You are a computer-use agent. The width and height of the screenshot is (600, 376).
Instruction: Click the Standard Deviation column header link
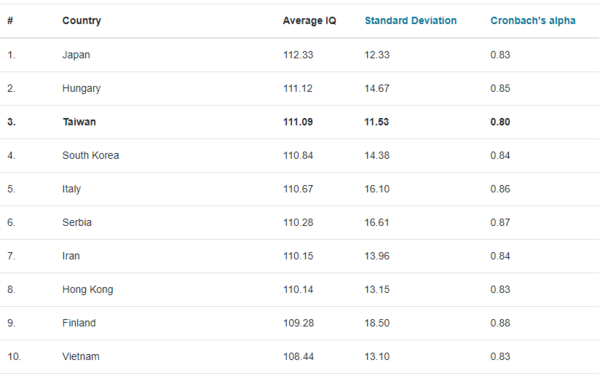pos(411,21)
